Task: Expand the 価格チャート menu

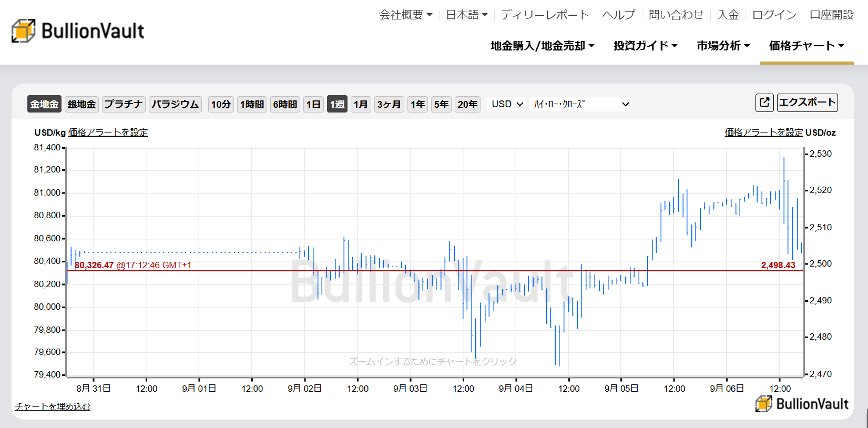Action: click(806, 46)
